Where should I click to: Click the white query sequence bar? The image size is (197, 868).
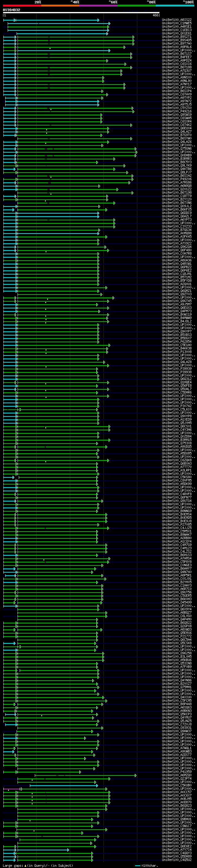tap(81, 13)
